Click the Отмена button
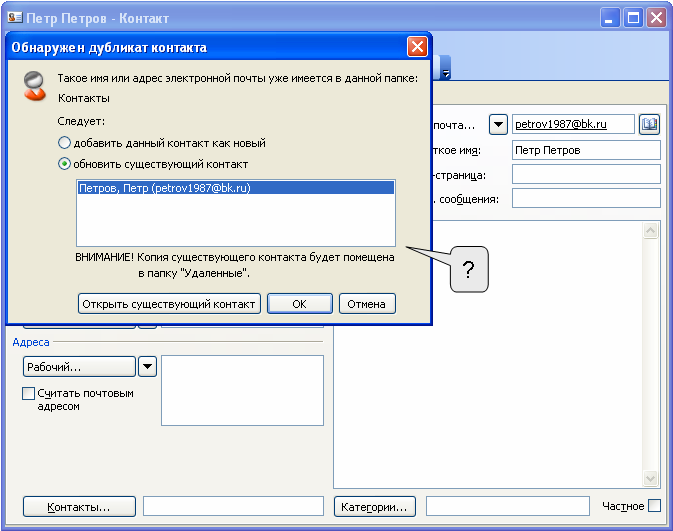The image size is (673, 531). click(x=367, y=304)
